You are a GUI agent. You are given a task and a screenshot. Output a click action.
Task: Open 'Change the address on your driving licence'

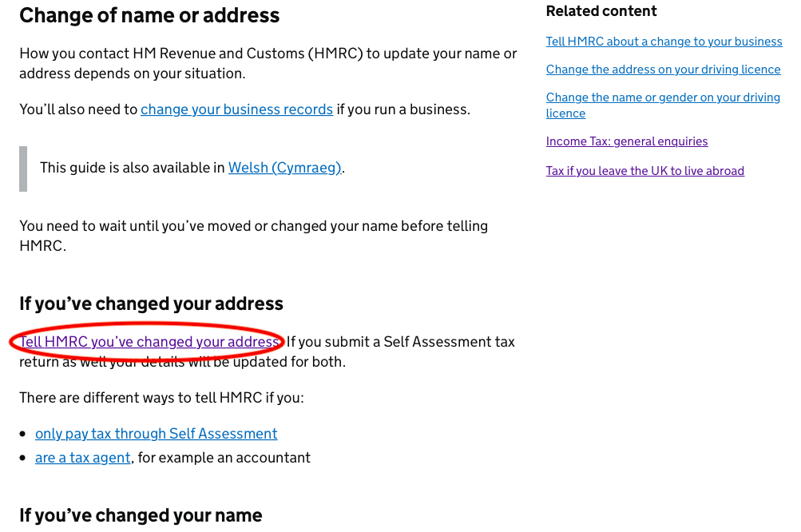[663, 69]
